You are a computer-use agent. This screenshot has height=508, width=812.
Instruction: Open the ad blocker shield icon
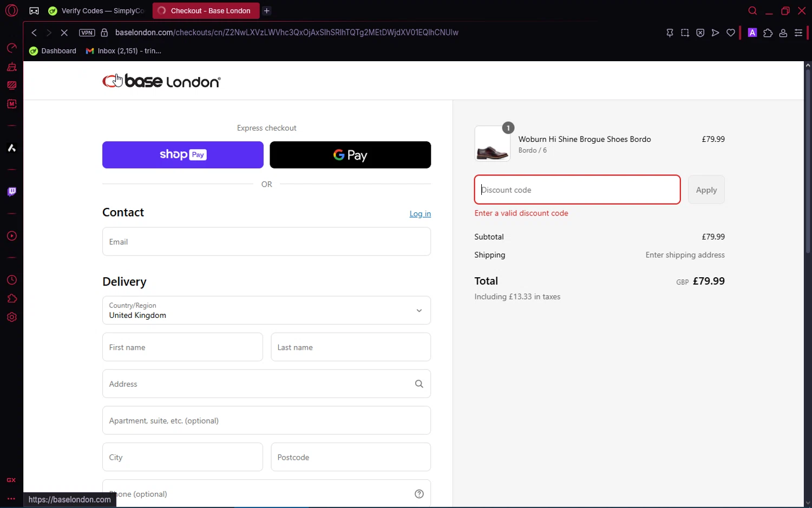tap(700, 33)
